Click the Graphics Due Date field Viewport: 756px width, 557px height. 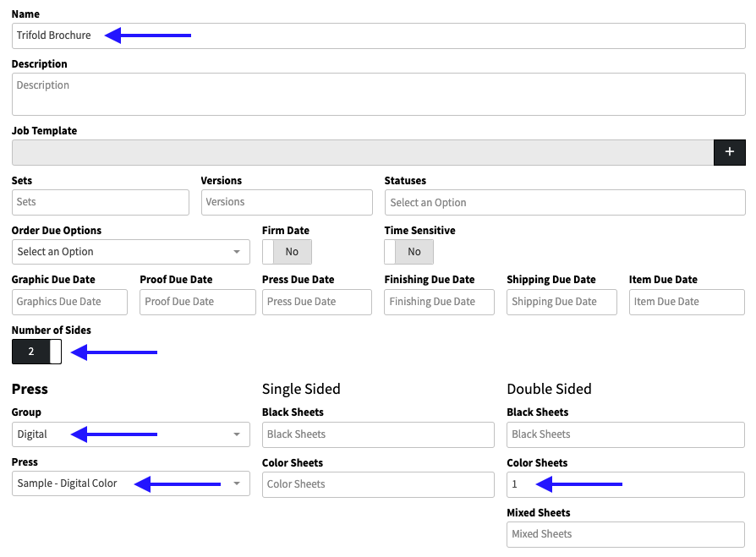click(x=69, y=302)
